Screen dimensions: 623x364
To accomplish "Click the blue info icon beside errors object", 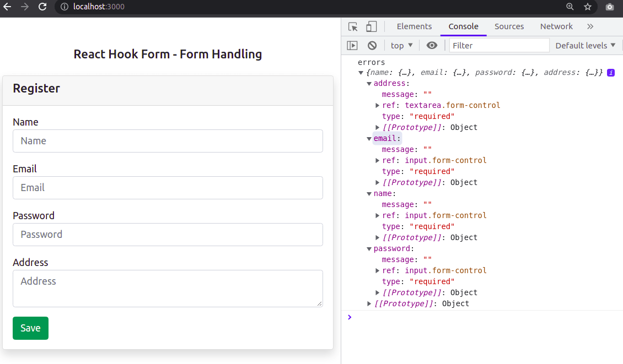I will pyautogui.click(x=610, y=72).
